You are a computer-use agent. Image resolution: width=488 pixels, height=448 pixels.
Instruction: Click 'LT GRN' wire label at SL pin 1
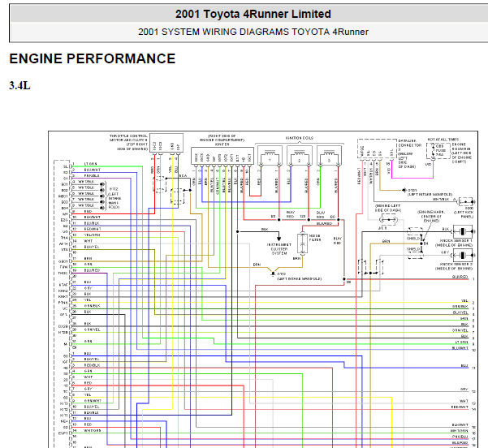(x=91, y=164)
